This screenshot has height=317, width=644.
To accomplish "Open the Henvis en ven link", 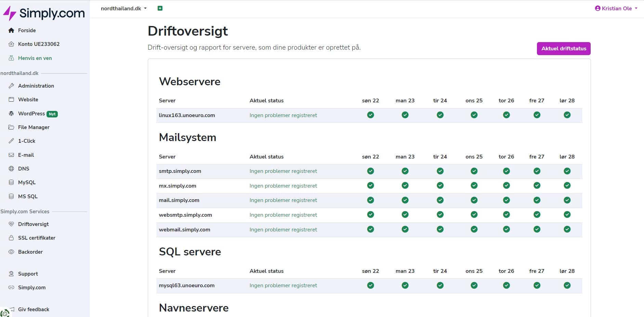I will click(35, 58).
